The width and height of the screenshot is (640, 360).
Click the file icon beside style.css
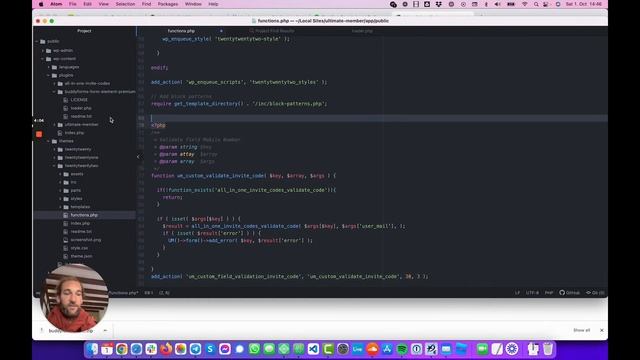(x=66, y=248)
